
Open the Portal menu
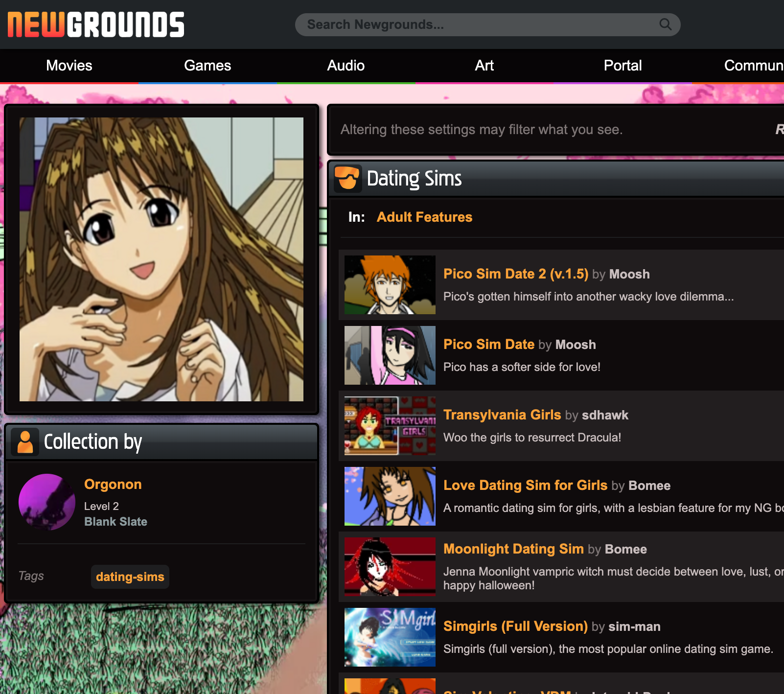coord(623,66)
